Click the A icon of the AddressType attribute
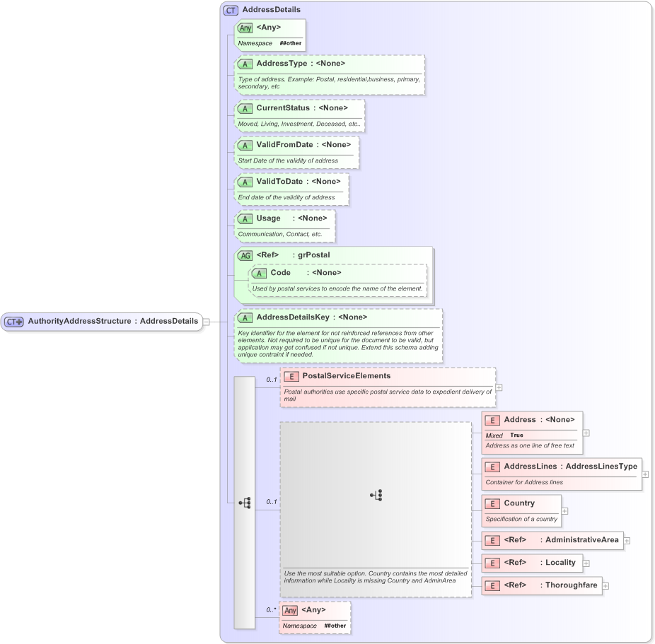 [x=245, y=64]
